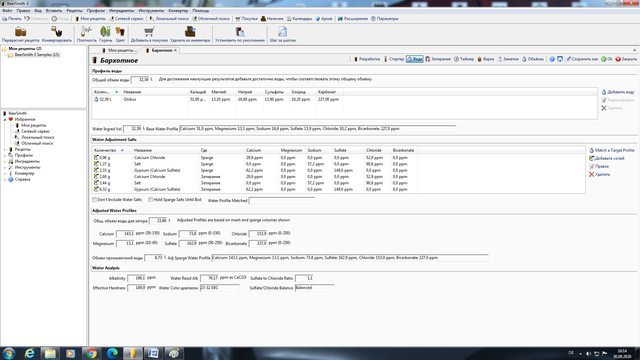Viewport: 640px width, 360px height.
Task: Open the Рецепты menu
Action: pos(74,11)
